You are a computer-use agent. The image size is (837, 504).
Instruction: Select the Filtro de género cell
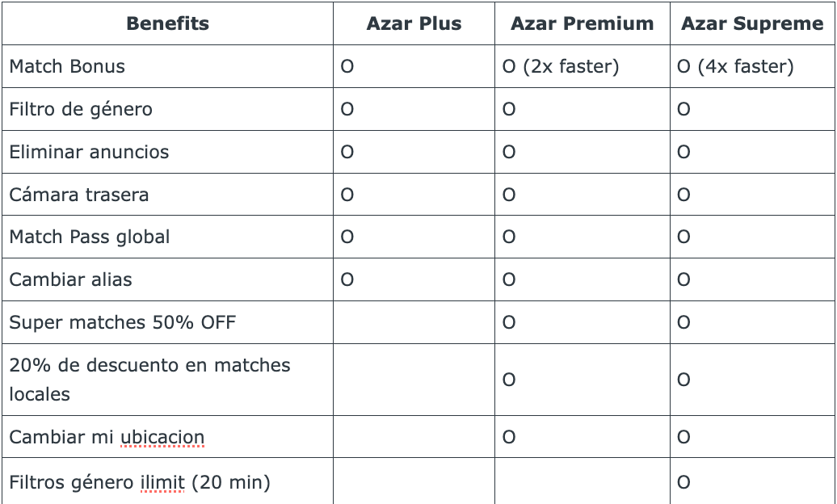tap(81, 109)
